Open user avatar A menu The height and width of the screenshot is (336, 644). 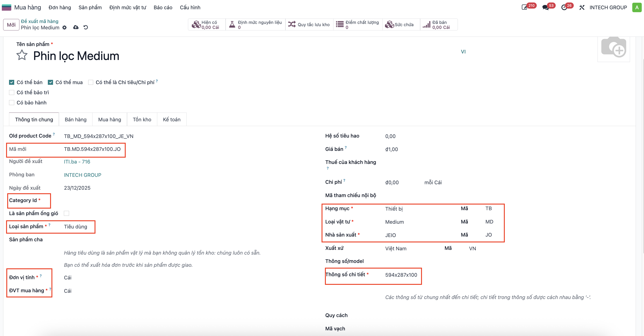pyautogui.click(x=637, y=7)
